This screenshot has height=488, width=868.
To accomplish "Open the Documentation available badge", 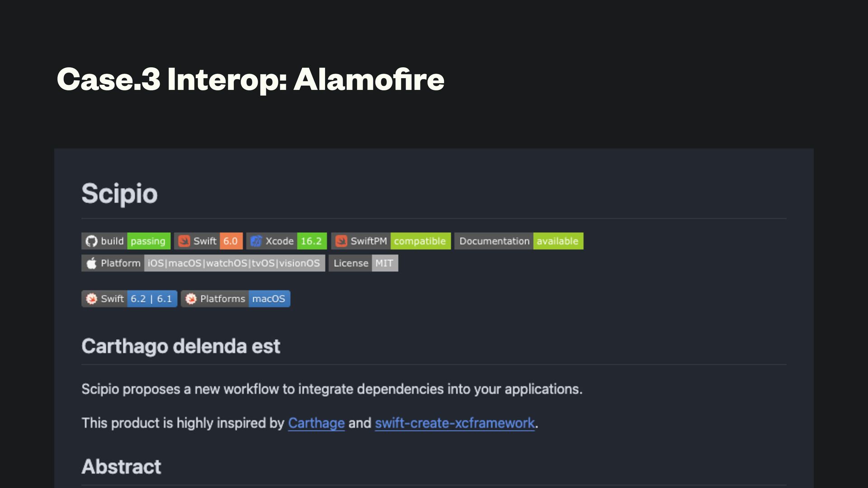I will 519,241.
